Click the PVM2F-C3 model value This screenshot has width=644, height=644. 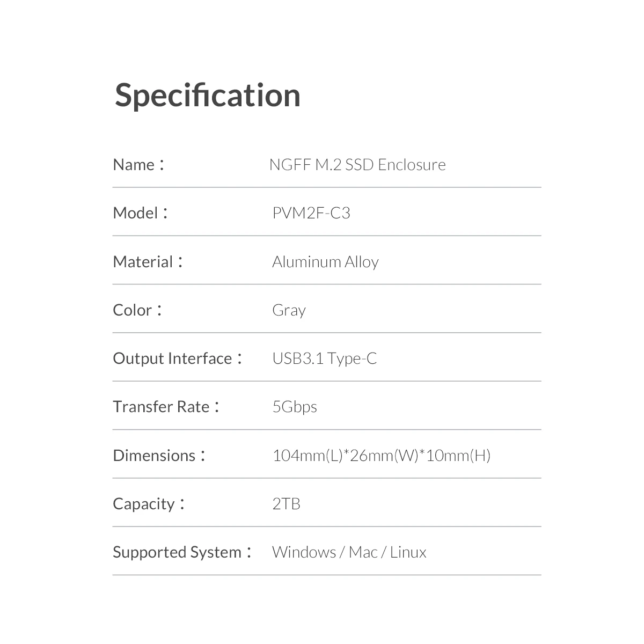(x=311, y=213)
